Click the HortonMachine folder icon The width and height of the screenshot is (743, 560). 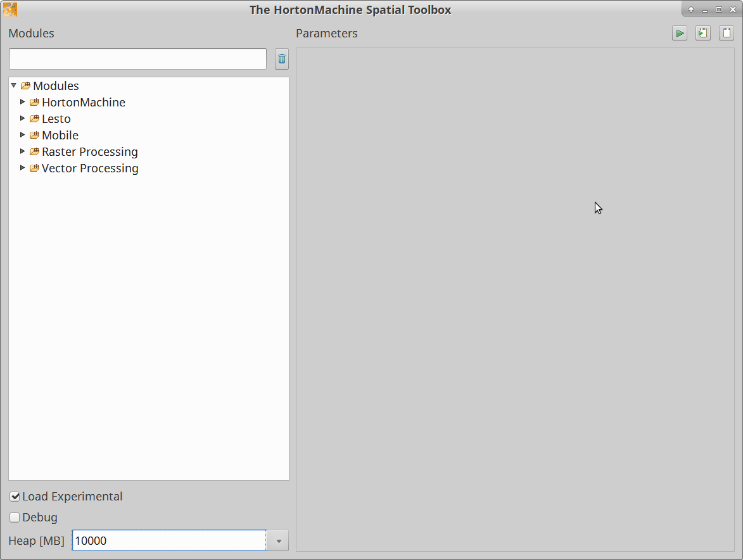coord(35,103)
